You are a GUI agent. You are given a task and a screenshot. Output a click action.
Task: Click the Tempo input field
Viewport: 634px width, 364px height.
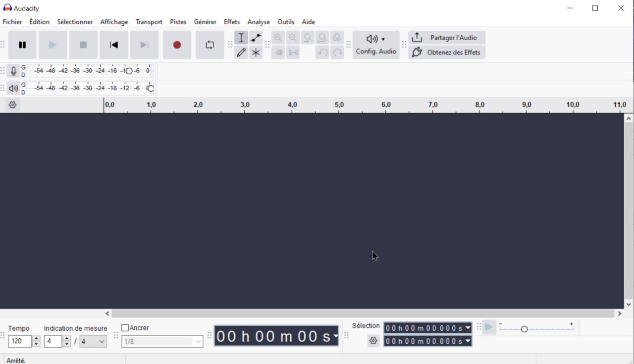click(x=20, y=341)
